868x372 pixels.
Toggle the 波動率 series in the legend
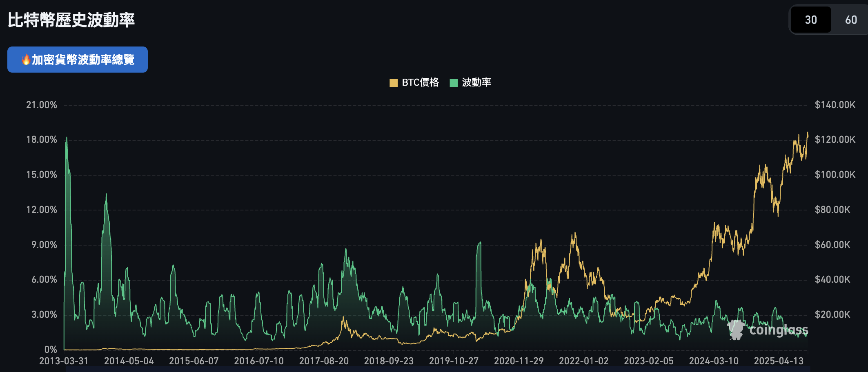476,82
